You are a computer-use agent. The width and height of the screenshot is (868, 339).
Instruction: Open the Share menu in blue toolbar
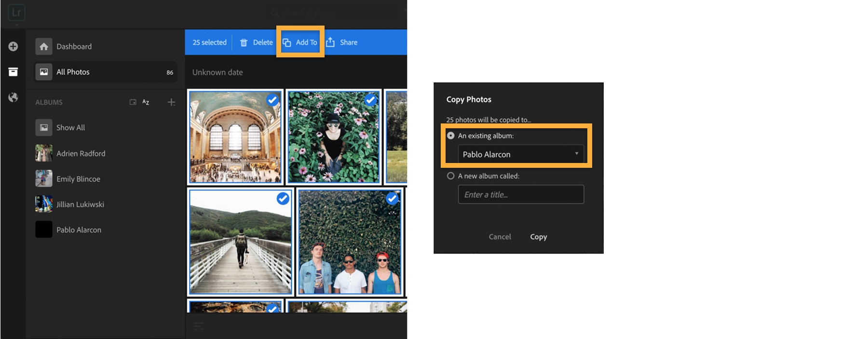pos(342,42)
